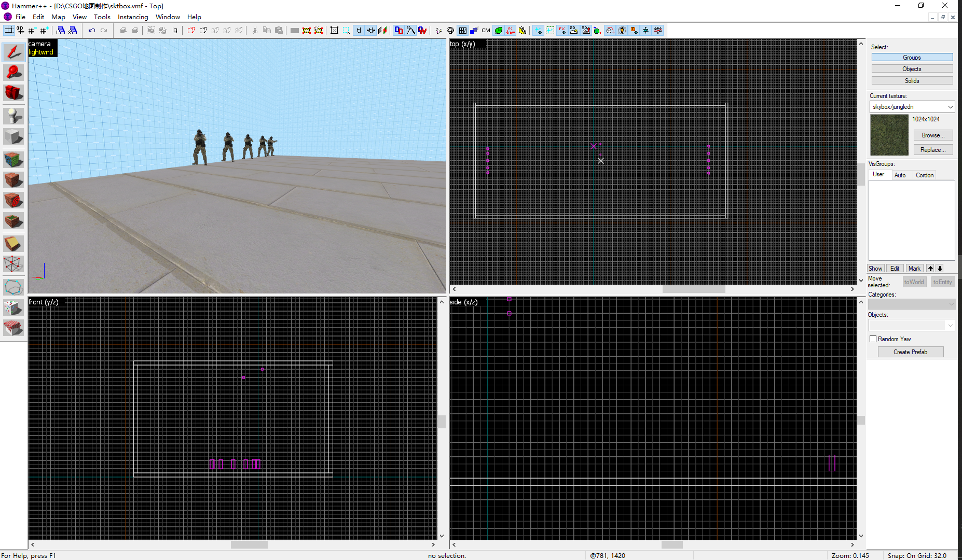Switch to the Cordon VisGroups tab

coord(924,175)
